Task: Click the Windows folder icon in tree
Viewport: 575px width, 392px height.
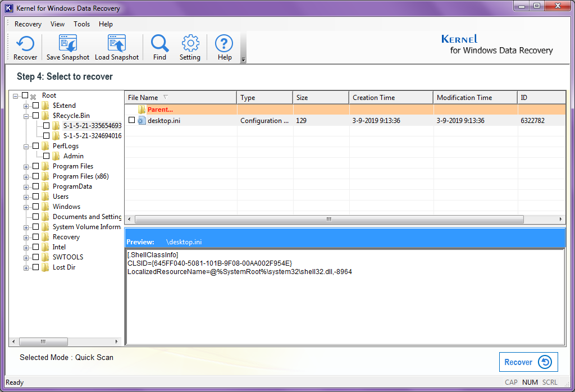Action: (x=45, y=207)
